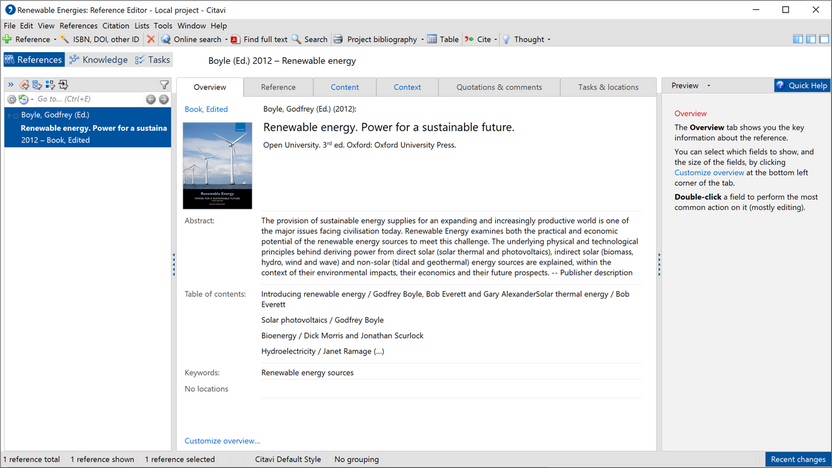Open the Reference button dropdown arrow
This screenshot has width=832, height=468.
pos(55,39)
